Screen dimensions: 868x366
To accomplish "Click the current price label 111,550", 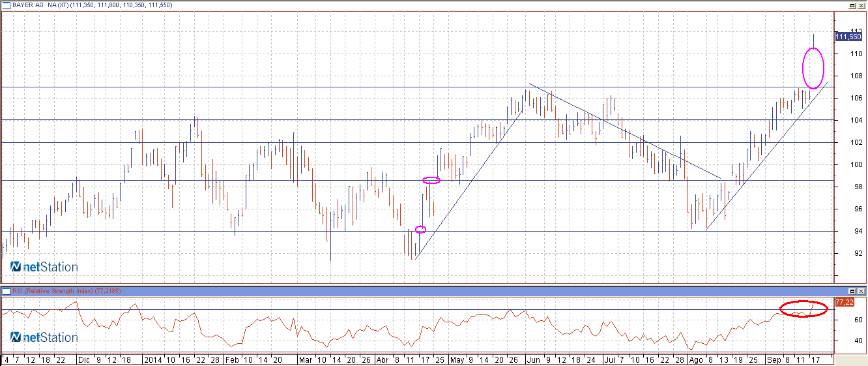I will pos(848,37).
